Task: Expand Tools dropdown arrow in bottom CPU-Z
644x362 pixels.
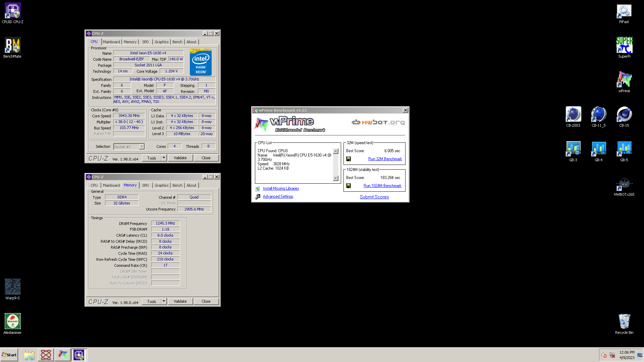Action: (164, 301)
